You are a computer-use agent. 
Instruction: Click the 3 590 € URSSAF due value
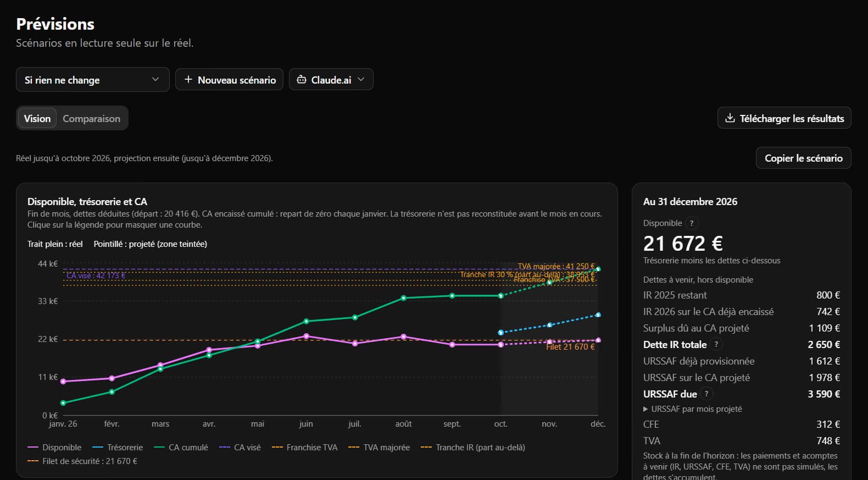(824, 394)
